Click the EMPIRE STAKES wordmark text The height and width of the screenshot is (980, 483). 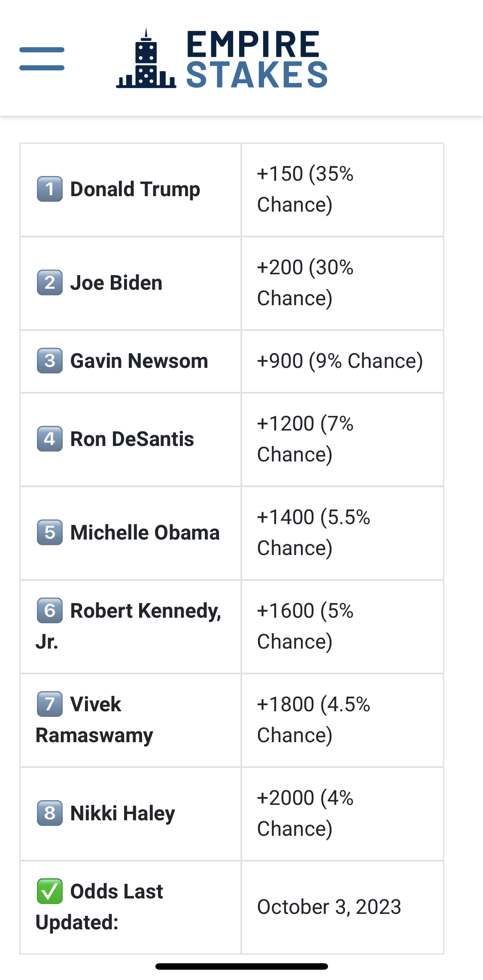tap(257, 59)
